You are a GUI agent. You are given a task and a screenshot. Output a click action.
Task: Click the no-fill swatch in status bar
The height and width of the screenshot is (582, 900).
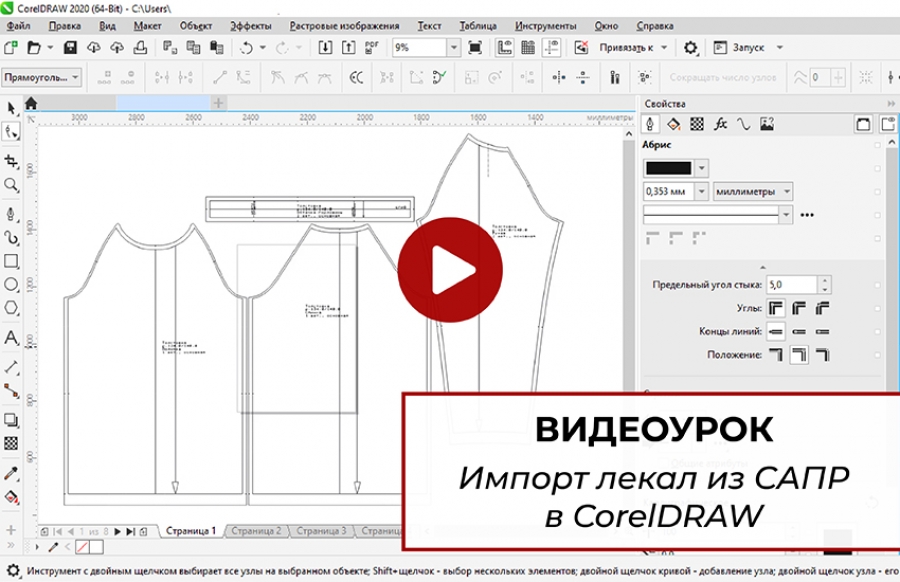click(x=83, y=548)
